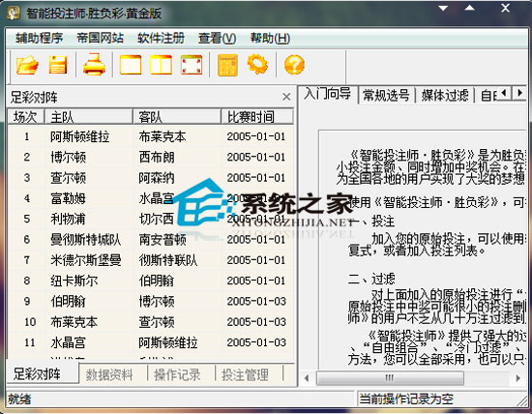Image resolution: width=532 pixels, height=414 pixels.
Task: Print with the printer toolbar icon
Action: tap(94, 64)
